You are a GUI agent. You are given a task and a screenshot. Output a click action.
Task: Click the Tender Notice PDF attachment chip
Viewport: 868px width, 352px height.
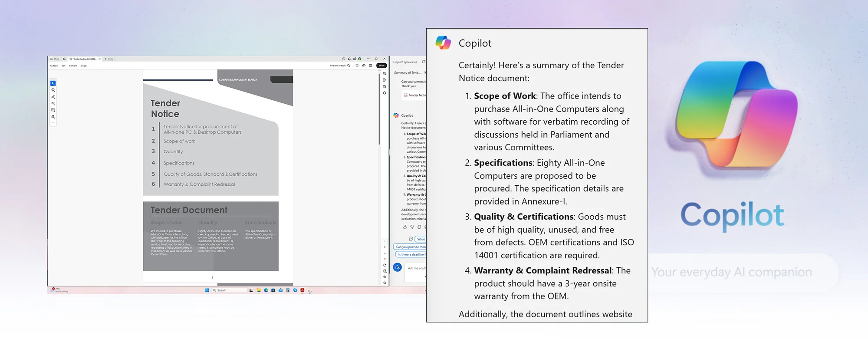pos(414,95)
